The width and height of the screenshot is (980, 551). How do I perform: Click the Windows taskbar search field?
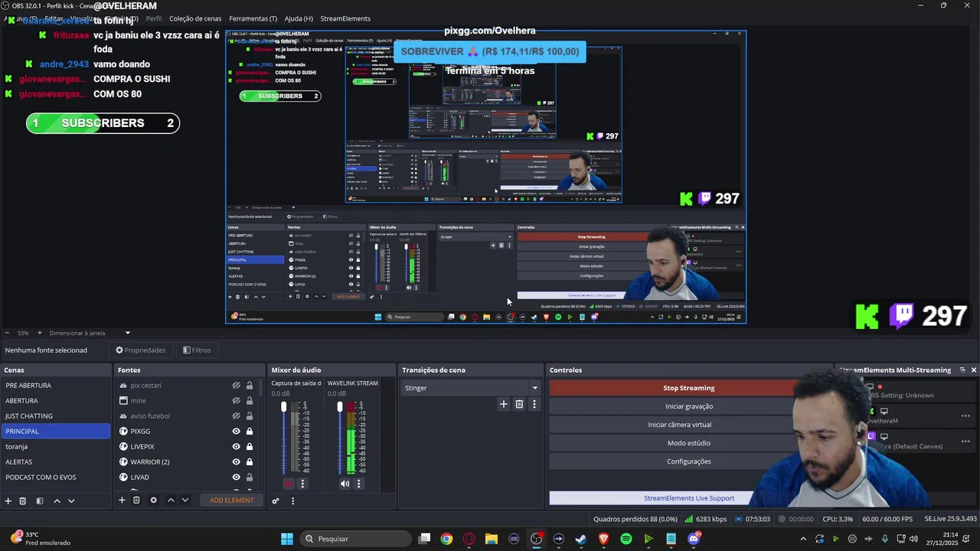tap(356, 539)
